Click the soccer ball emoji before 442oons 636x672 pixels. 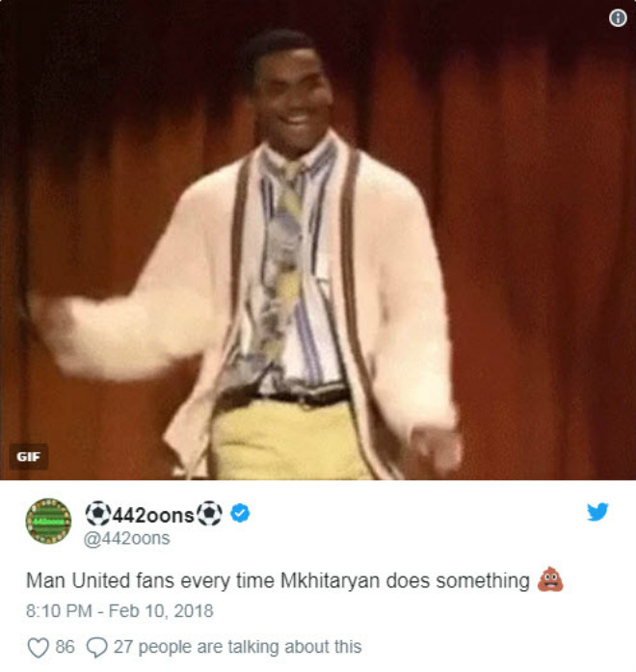[98, 514]
